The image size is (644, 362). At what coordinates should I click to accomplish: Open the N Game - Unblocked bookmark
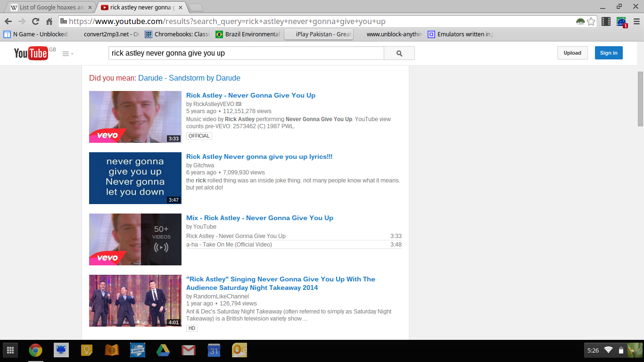[x=35, y=34]
